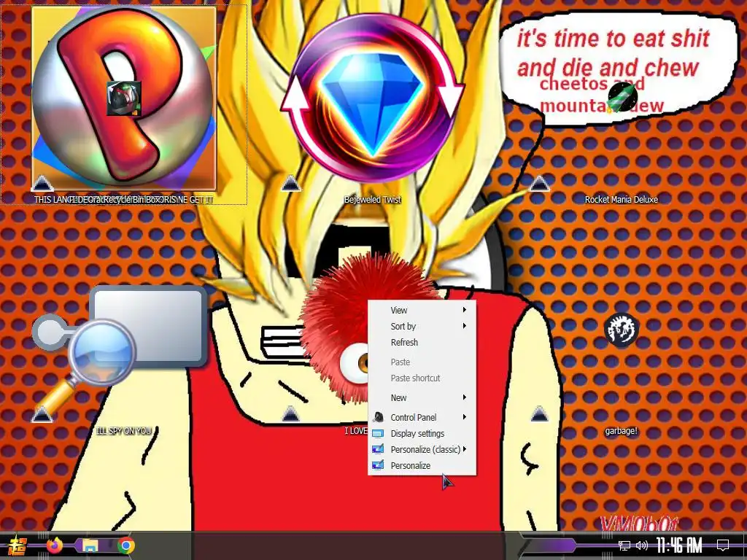Open File Explorer from the taskbar
The width and height of the screenshot is (747, 560).
[x=90, y=545]
